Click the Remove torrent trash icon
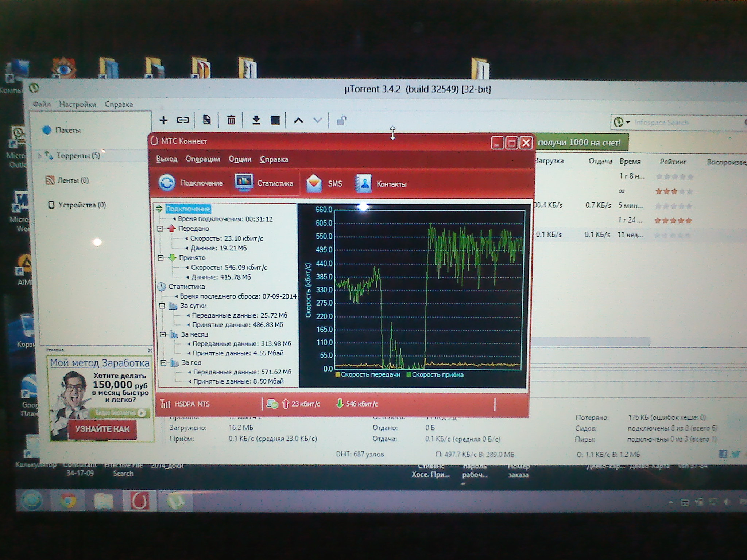Image resolution: width=747 pixels, height=560 pixels. 231,120
